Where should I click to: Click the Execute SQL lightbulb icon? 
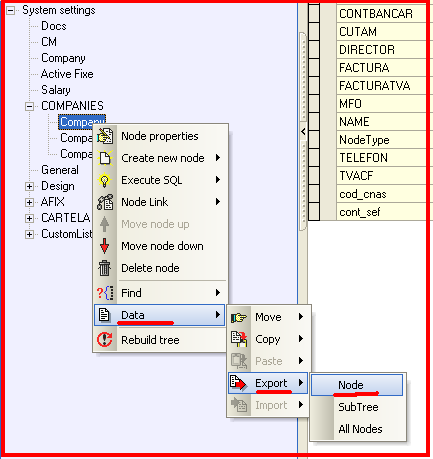coord(105,180)
